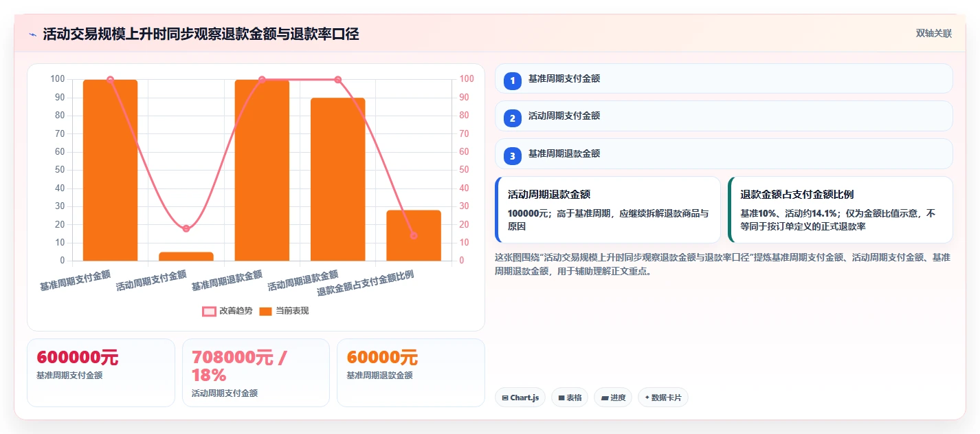The width and height of the screenshot is (980, 434).
Task: Click the lightning icon beside the title
Action: (32, 34)
